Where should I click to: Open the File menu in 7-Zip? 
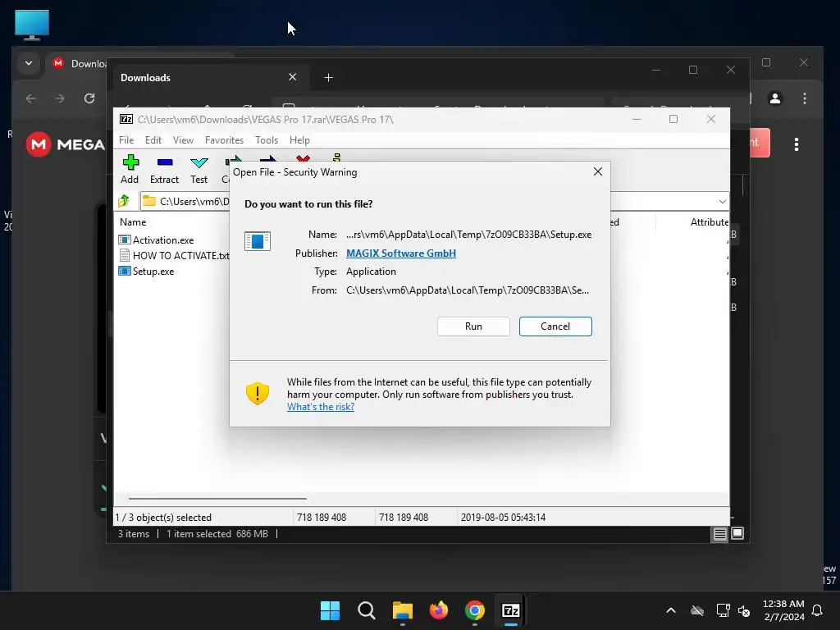pos(126,139)
